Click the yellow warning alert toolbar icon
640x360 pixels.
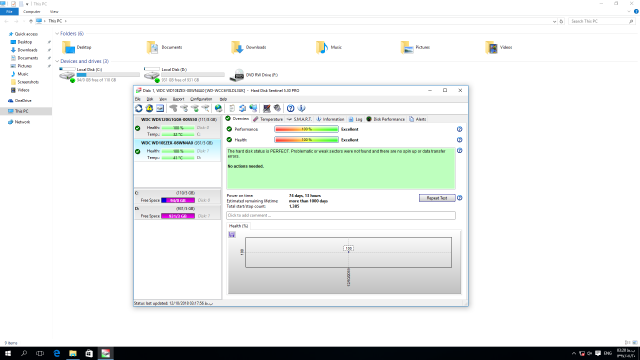(x=149, y=108)
